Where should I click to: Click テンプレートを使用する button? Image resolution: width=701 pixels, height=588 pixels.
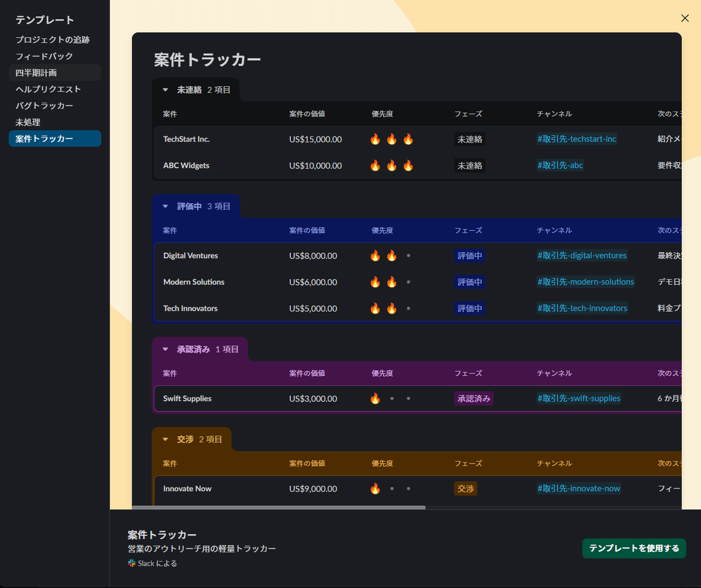[634, 548]
